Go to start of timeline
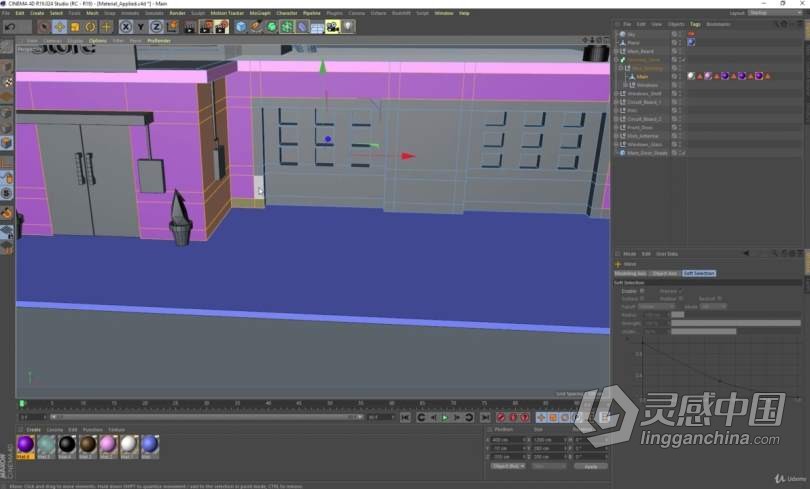Image resolution: width=810 pixels, height=489 pixels. pos(406,417)
